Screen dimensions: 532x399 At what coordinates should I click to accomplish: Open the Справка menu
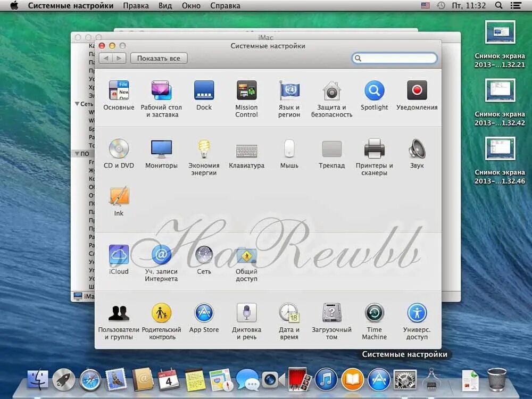pos(225,5)
